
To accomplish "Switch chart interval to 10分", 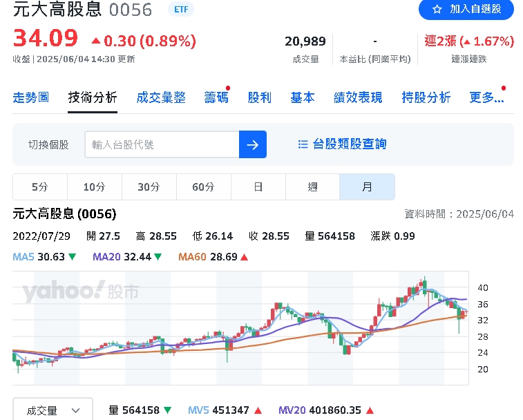I will pyautogui.click(x=95, y=187).
